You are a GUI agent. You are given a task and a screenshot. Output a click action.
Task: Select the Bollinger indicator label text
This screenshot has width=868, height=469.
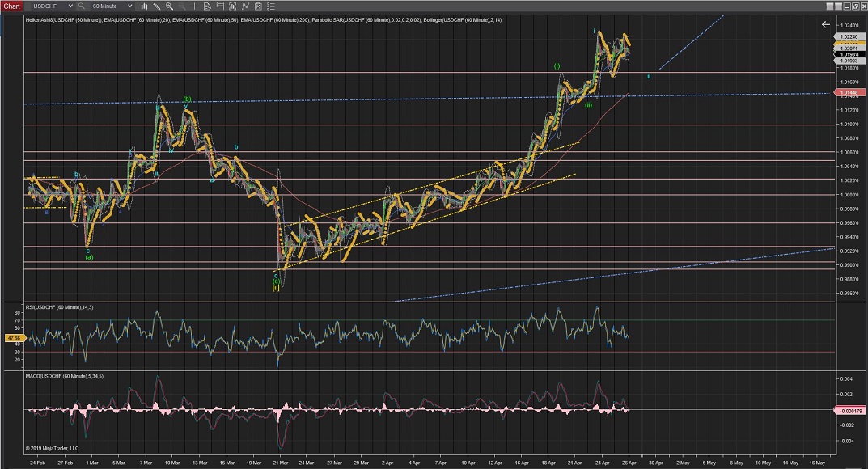point(462,20)
